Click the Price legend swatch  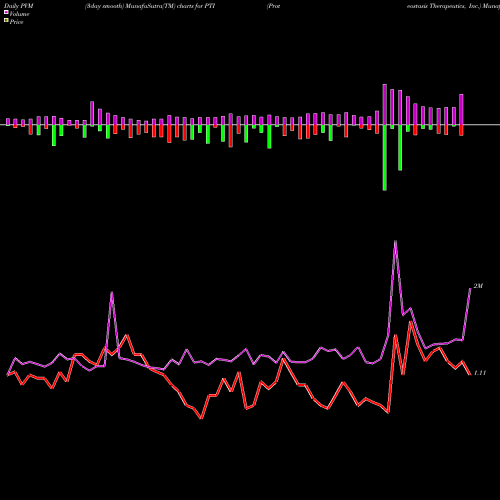pos(6,21)
